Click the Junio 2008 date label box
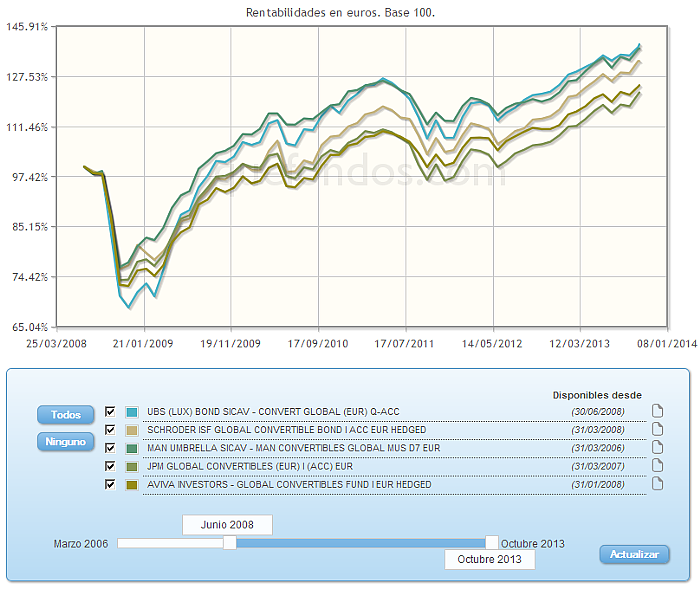This screenshot has width=700, height=589. coord(227,525)
